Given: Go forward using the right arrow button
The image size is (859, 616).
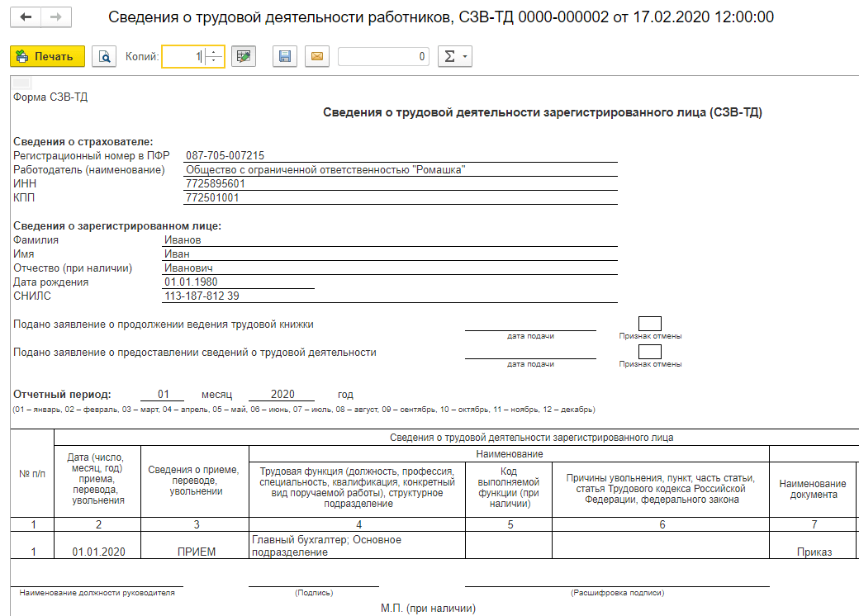Looking at the screenshot, I should coord(56,17).
